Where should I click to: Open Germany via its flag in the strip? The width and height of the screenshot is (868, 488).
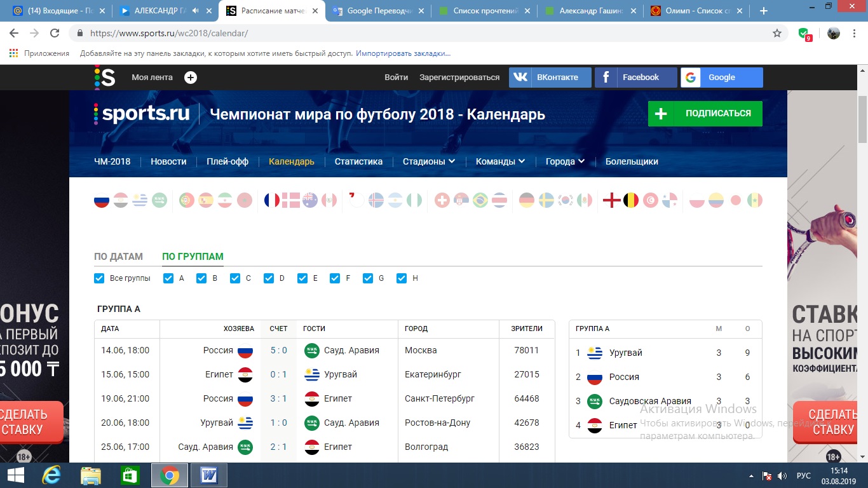527,201
